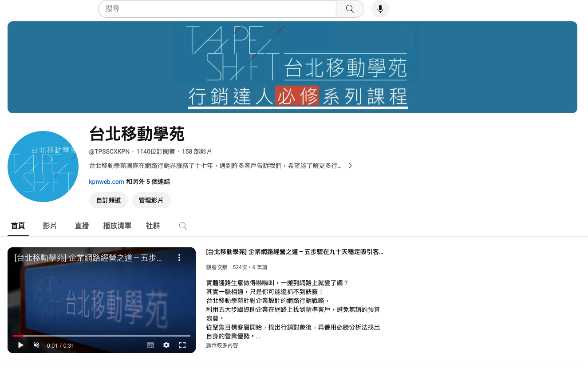
Task: Open video player settings gear
Action: click(166, 345)
